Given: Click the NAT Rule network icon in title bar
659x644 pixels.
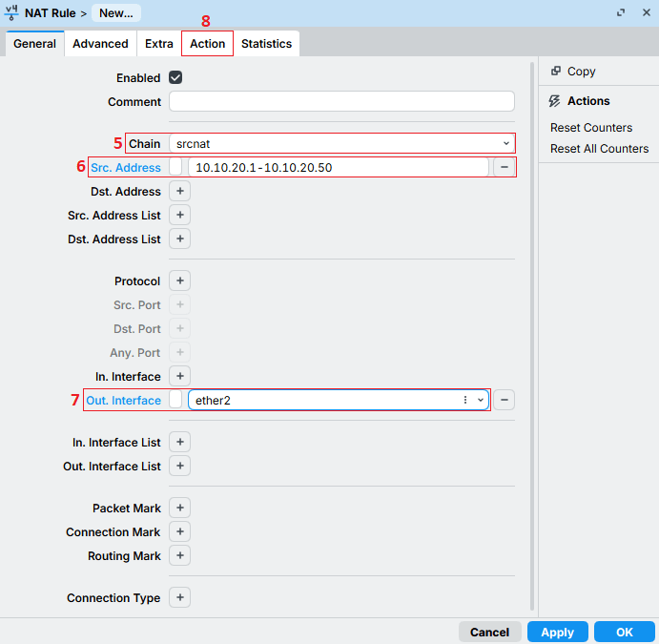Looking at the screenshot, I should click(11, 12).
